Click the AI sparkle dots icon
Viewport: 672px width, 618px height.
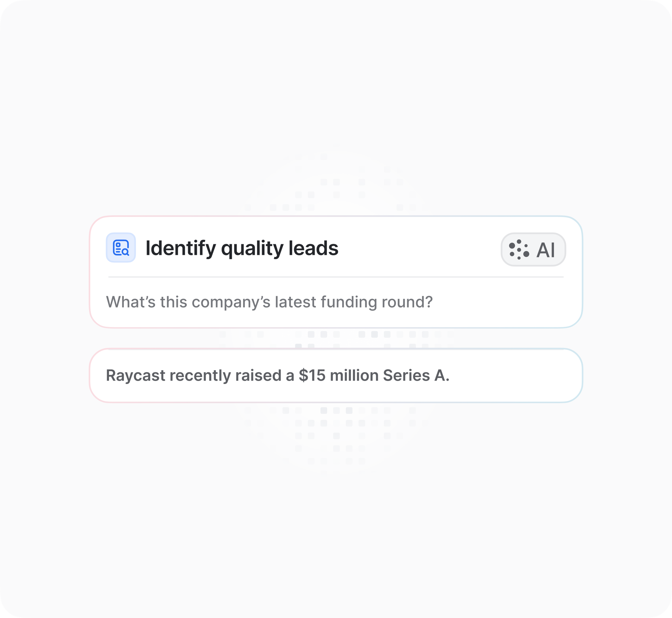[x=519, y=249]
